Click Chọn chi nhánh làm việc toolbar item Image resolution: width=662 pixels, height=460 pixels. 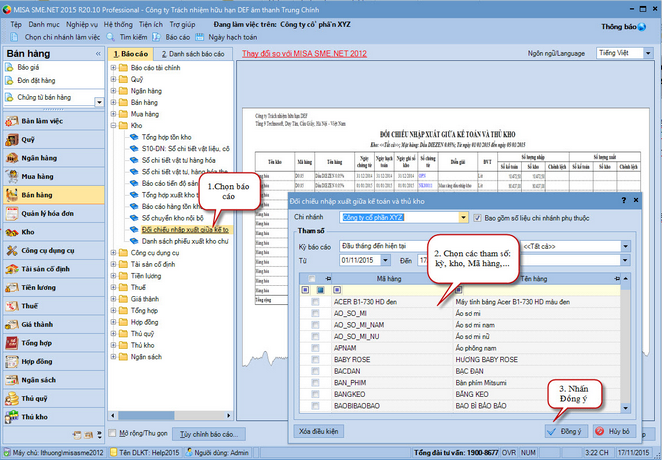56,37
